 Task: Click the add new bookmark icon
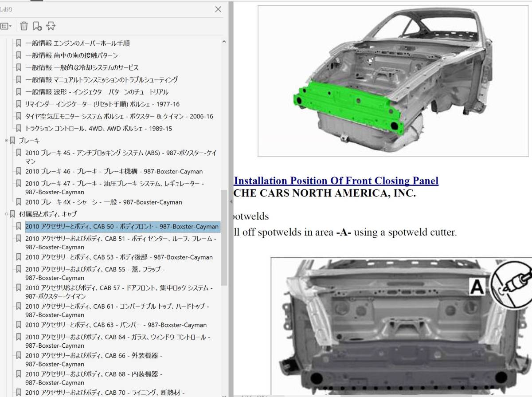[37, 26]
